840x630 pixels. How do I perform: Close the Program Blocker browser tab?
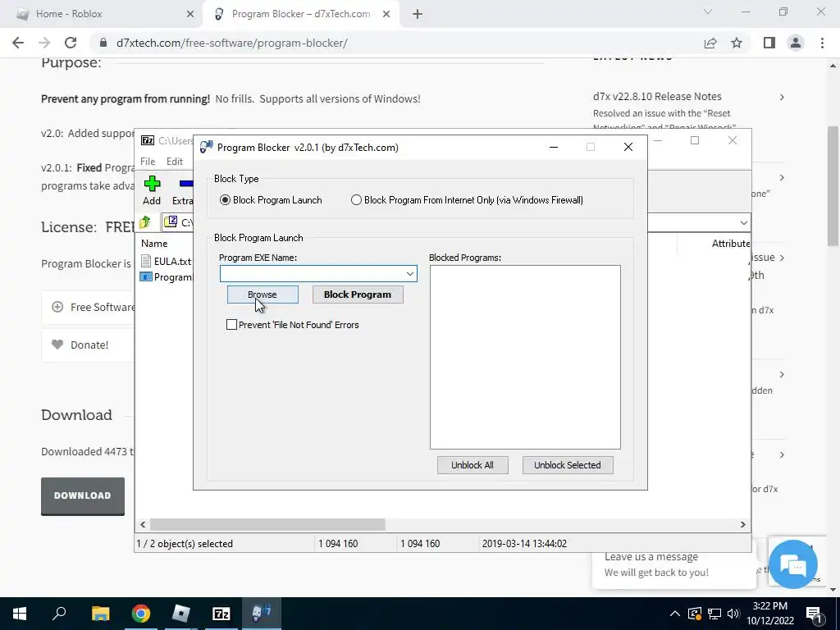pyautogui.click(x=386, y=14)
